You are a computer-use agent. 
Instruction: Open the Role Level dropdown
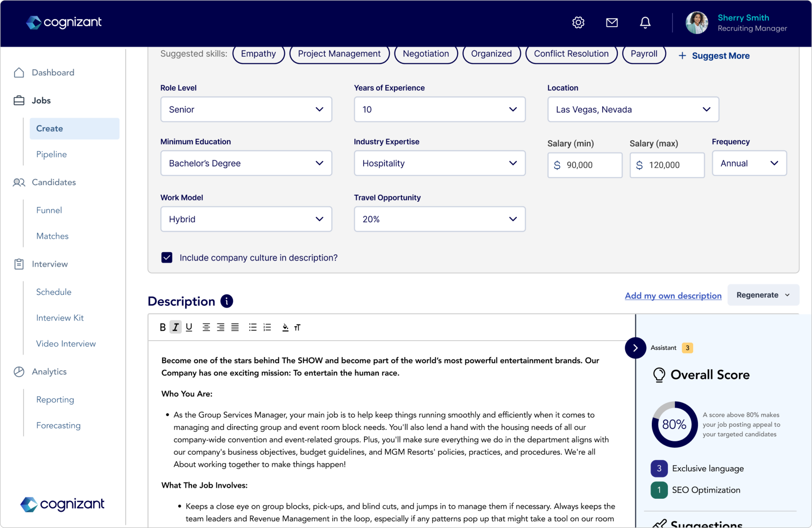tap(246, 109)
